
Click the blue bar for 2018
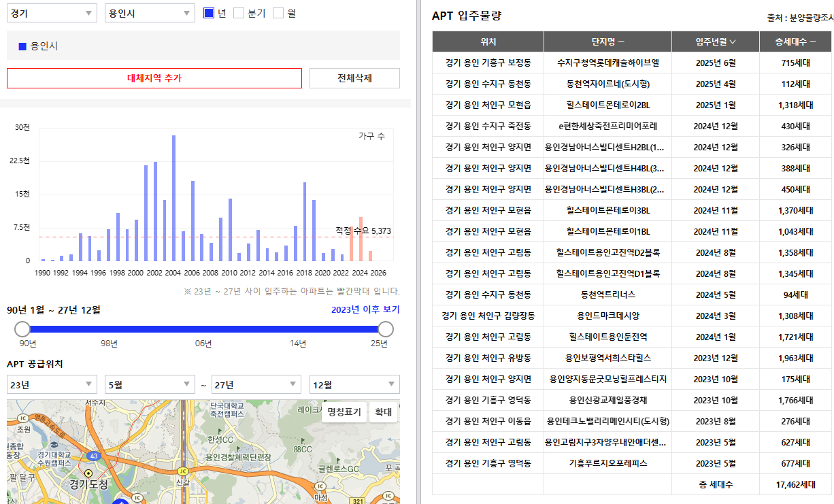305,222
